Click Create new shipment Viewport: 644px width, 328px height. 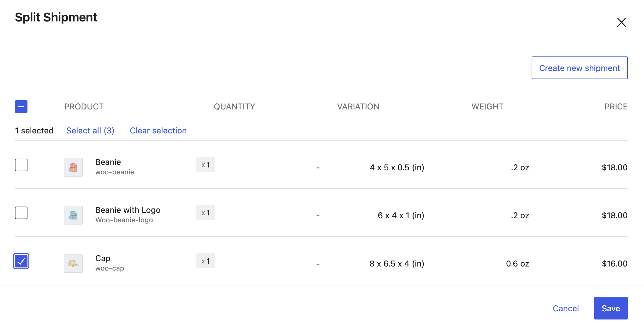[579, 68]
